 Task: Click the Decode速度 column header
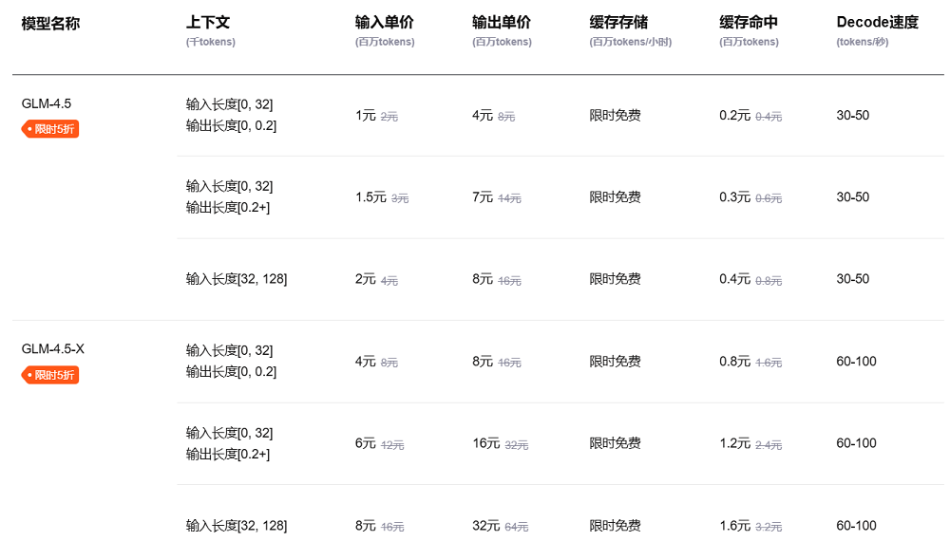877,23
